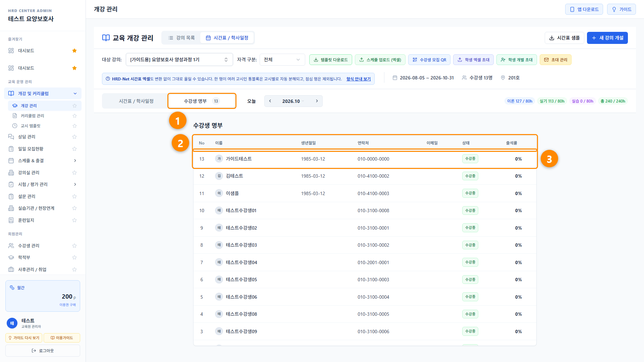Open 커리큘럼 관리 in sidebar
The width and height of the screenshot is (644, 362).
pos(32,116)
